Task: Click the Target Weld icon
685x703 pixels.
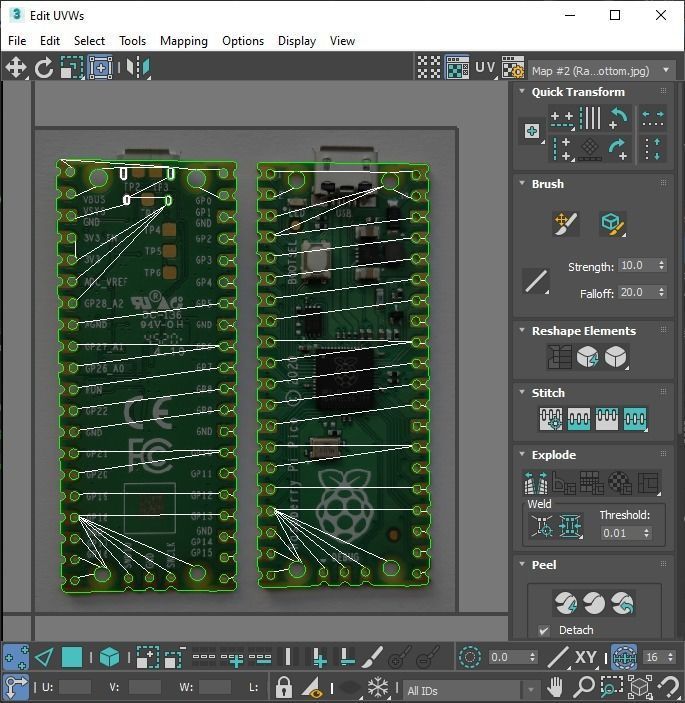Action: pos(542,526)
